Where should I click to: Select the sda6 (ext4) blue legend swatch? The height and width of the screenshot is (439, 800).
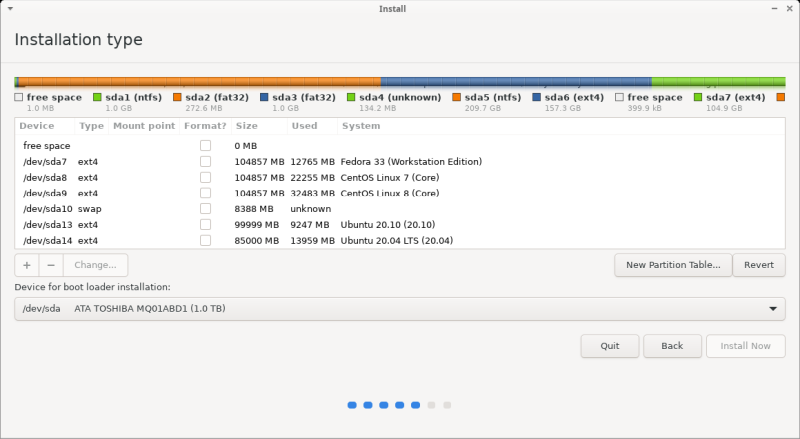pyautogui.click(x=537, y=97)
